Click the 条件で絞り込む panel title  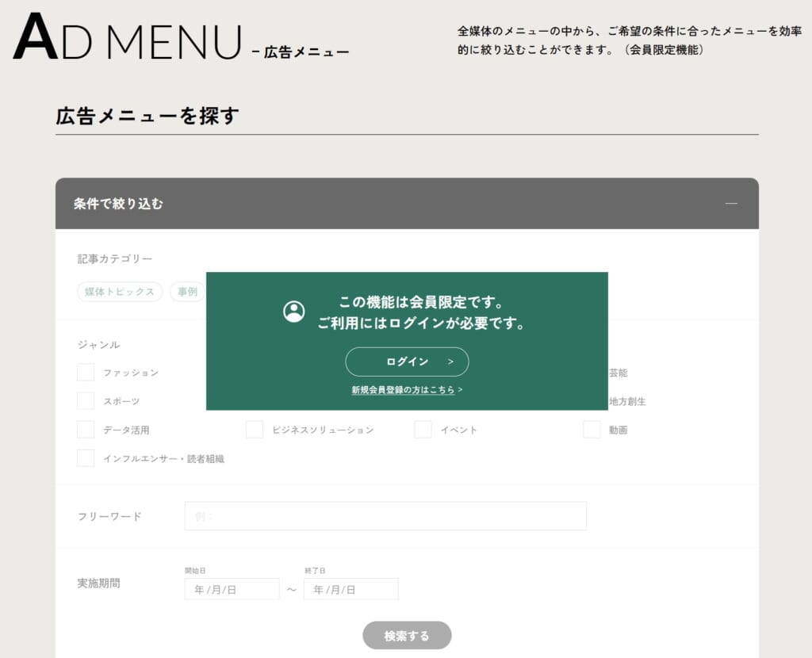click(x=118, y=204)
